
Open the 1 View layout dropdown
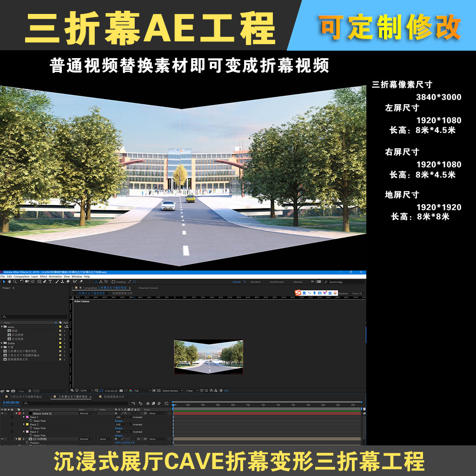(x=192, y=390)
